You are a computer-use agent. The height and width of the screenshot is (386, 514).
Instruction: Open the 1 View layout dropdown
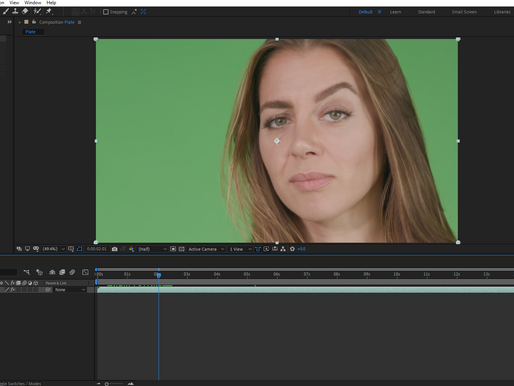pos(240,249)
